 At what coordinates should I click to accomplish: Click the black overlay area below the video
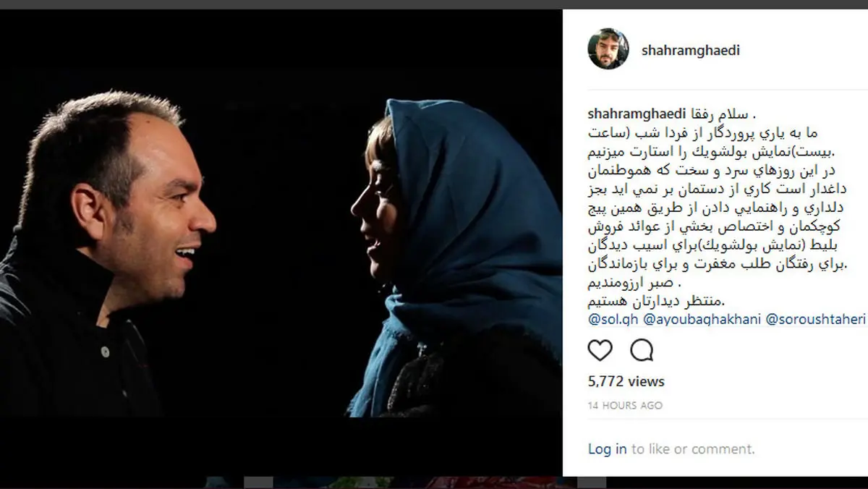[281, 447]
